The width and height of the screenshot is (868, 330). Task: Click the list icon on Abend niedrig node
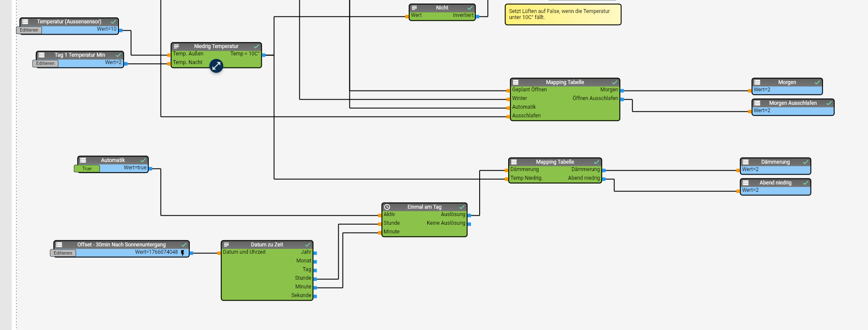[x=746, y=183]
